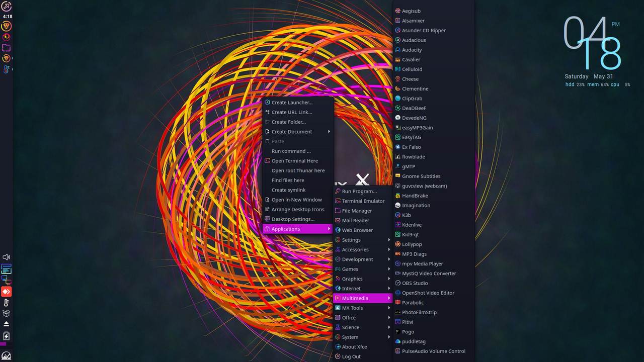
Task: Select Open root Thunar here
Action: 298,170
